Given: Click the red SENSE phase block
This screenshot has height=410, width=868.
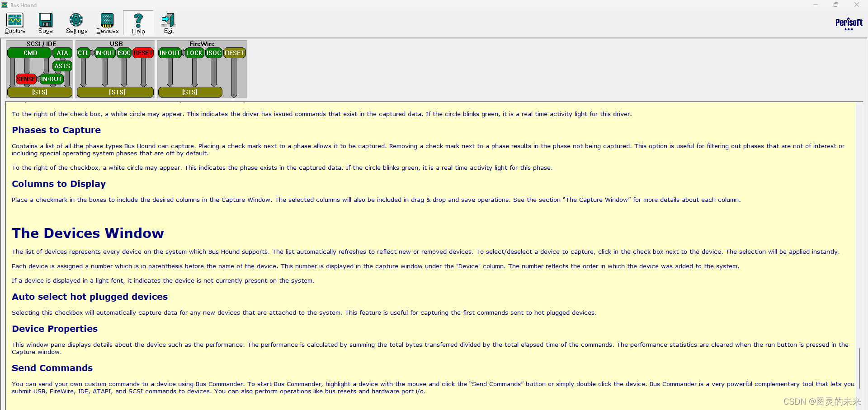Looking at the screenshot, I should (x=26, y=79).
